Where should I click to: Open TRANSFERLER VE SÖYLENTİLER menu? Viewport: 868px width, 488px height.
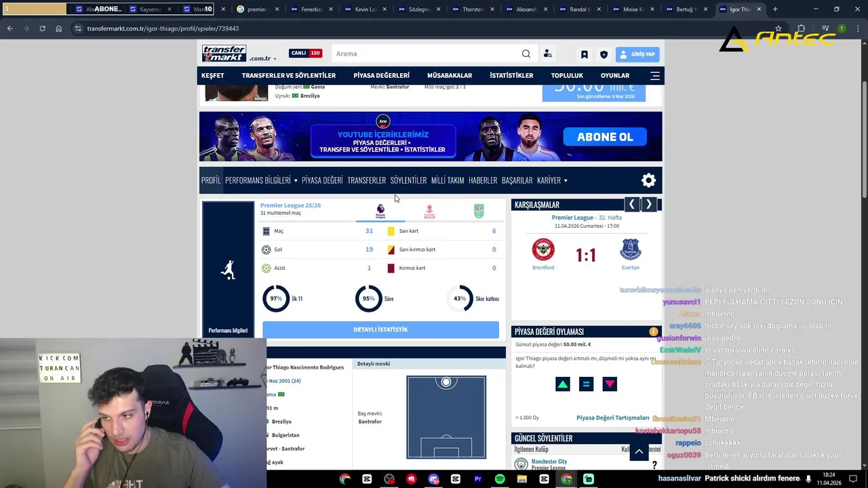pos(288,75)
